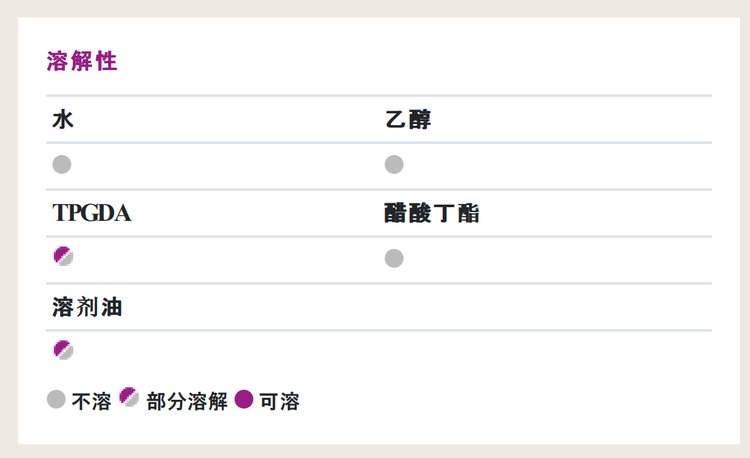The image size is (750, 458).
Task: Click the half-purple 部分溶解 legend icon
Action: (x=129, y=397)
